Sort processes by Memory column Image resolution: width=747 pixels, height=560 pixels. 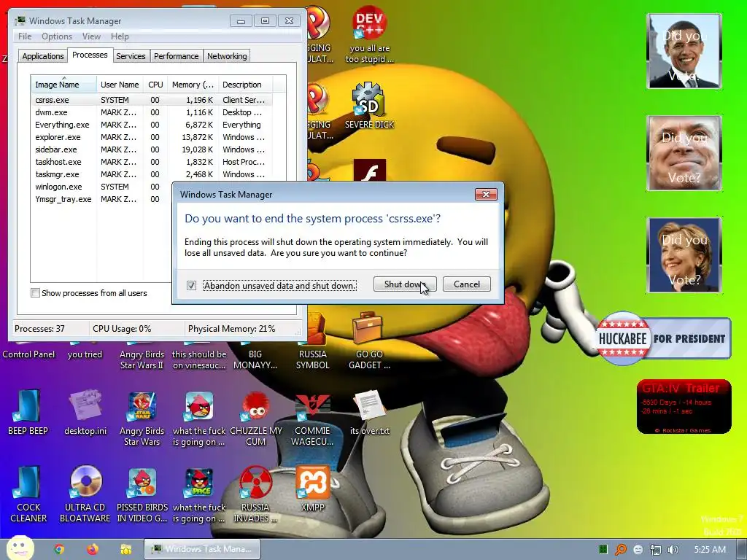tap(193, 85)
